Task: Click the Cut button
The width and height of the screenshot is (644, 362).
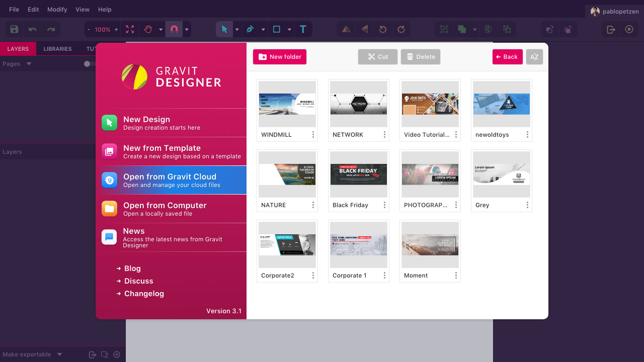Action: (x=378, y=57)
